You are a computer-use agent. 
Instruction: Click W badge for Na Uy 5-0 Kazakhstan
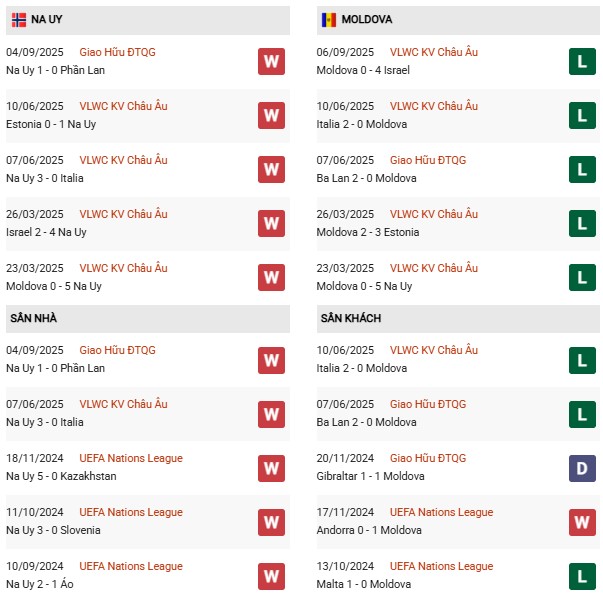click(271, 468)
